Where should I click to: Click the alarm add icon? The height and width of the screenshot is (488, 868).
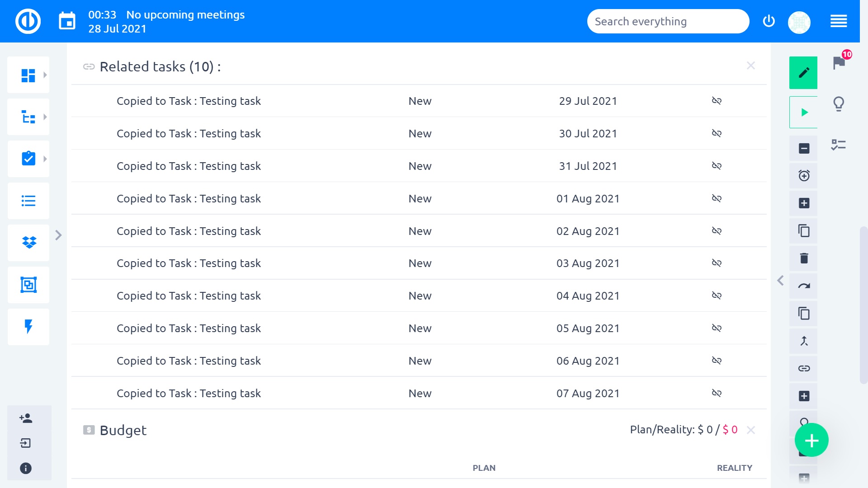[804, 176]
